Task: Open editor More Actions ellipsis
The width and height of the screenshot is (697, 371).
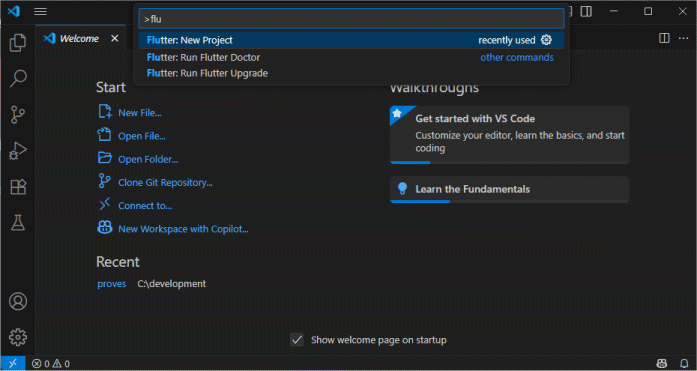Action: pyautogui.click(x=683, y=38)
